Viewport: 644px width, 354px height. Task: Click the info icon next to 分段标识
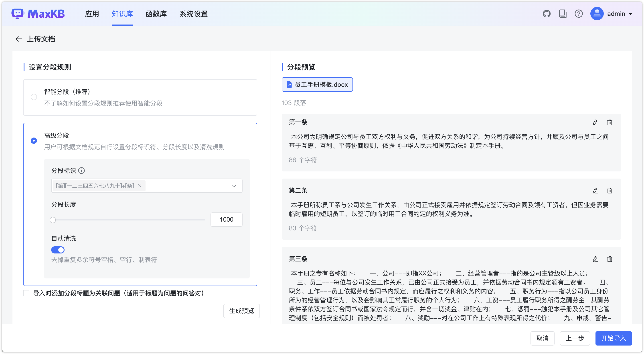[x=81, y=171]
